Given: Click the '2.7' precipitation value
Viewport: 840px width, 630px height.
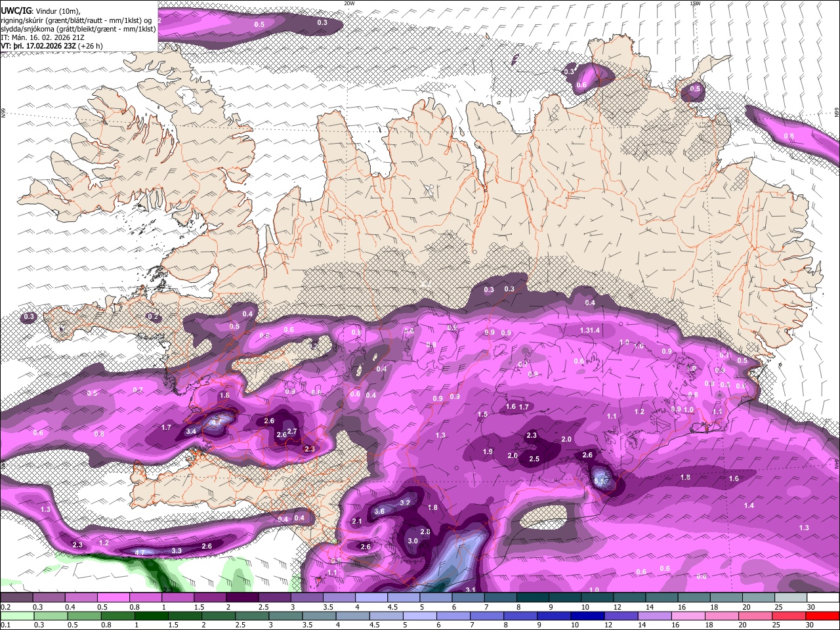Looking at the screenshot, I should [x=293, y=431].
